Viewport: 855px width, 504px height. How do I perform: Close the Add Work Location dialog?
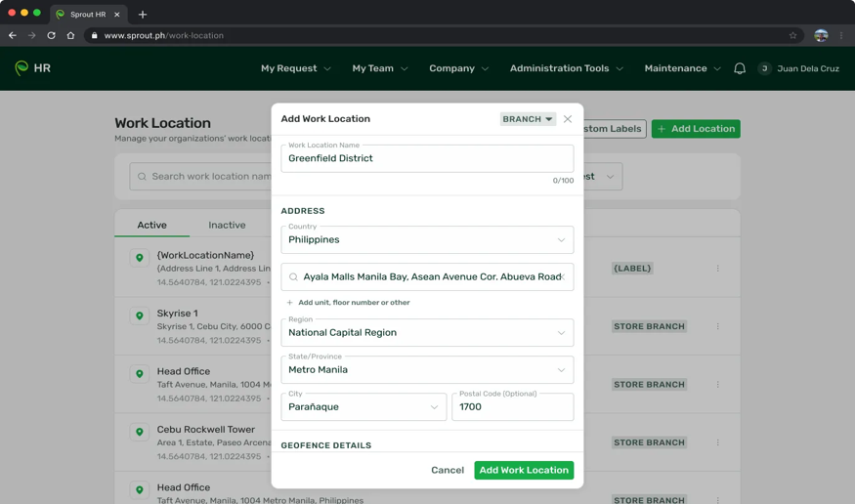[567, 119]
